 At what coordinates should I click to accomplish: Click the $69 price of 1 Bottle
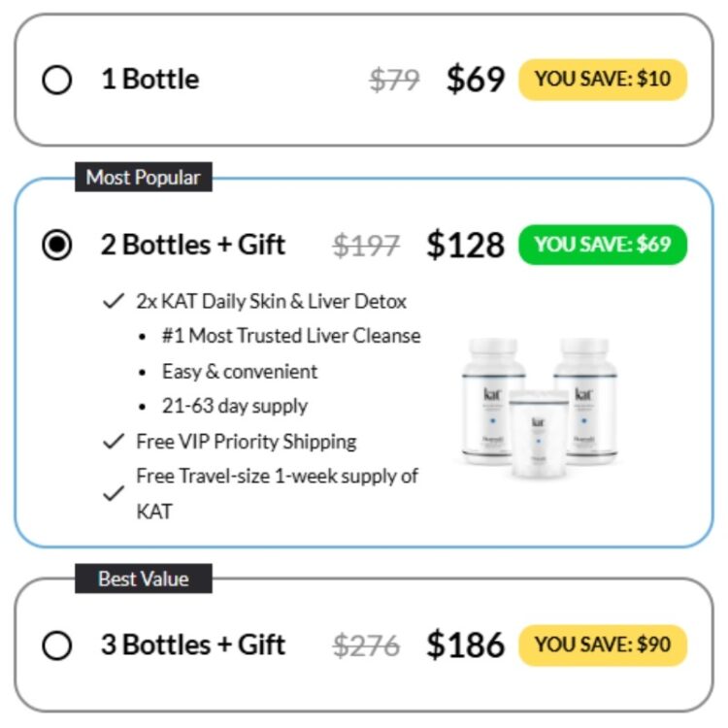[475, 80]
